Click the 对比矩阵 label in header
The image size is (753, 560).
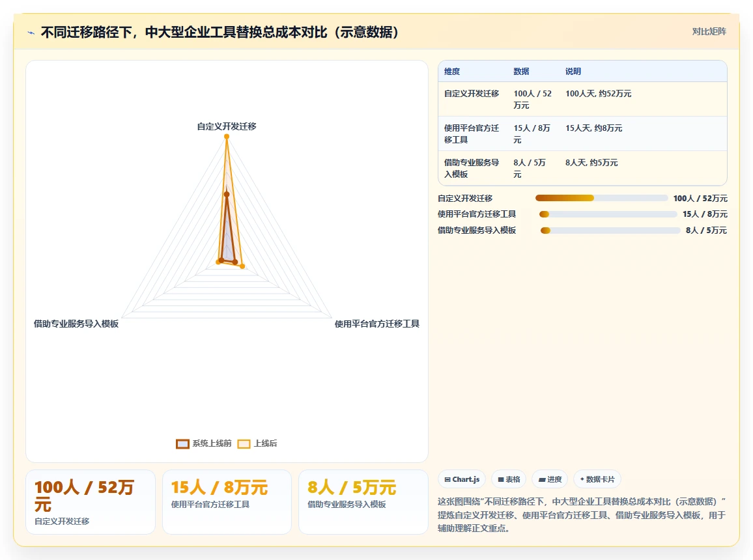click(709, 32)
